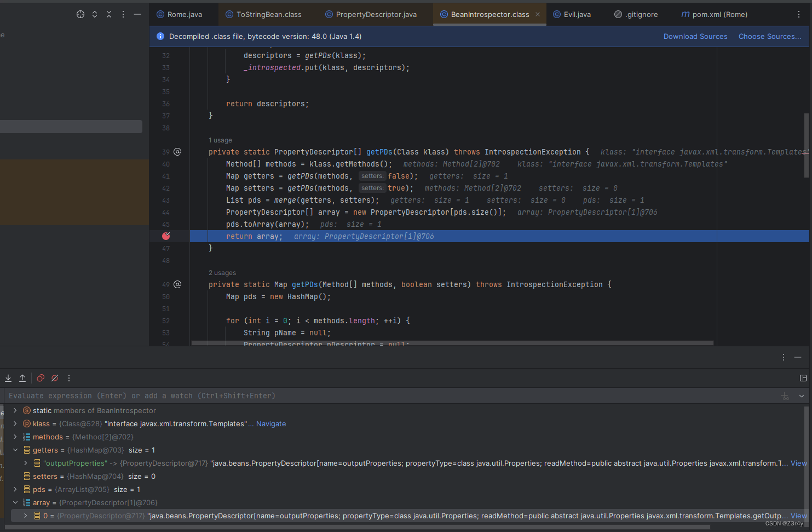The width and height of the screenshot is (812, 532).
Task: Open View Breakpoints from the debug toolbar
Action: tap(40, 378)
